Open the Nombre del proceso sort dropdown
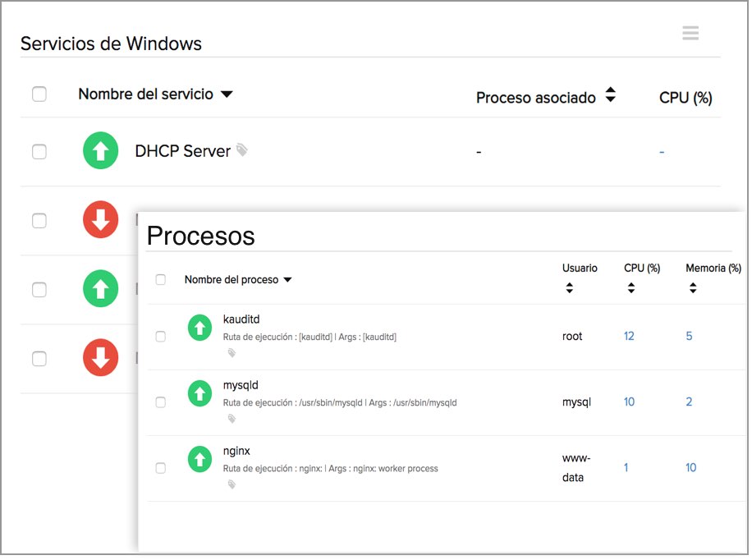752x560 pixels. point(288,279)
